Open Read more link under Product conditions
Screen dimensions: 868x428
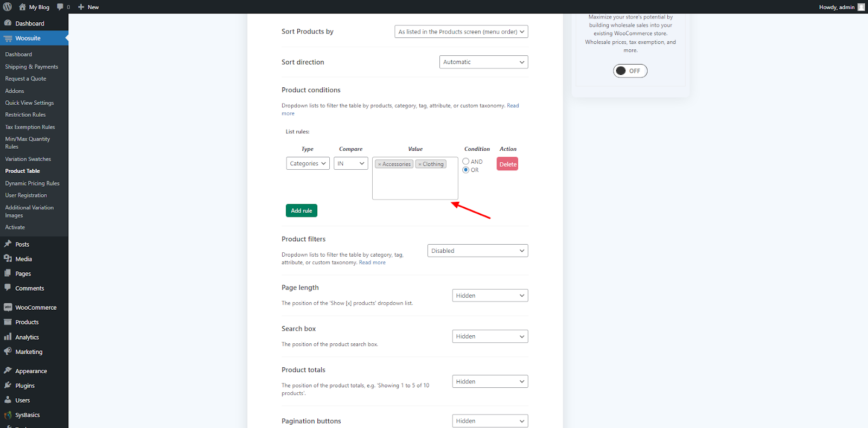[x=513, y=106]
